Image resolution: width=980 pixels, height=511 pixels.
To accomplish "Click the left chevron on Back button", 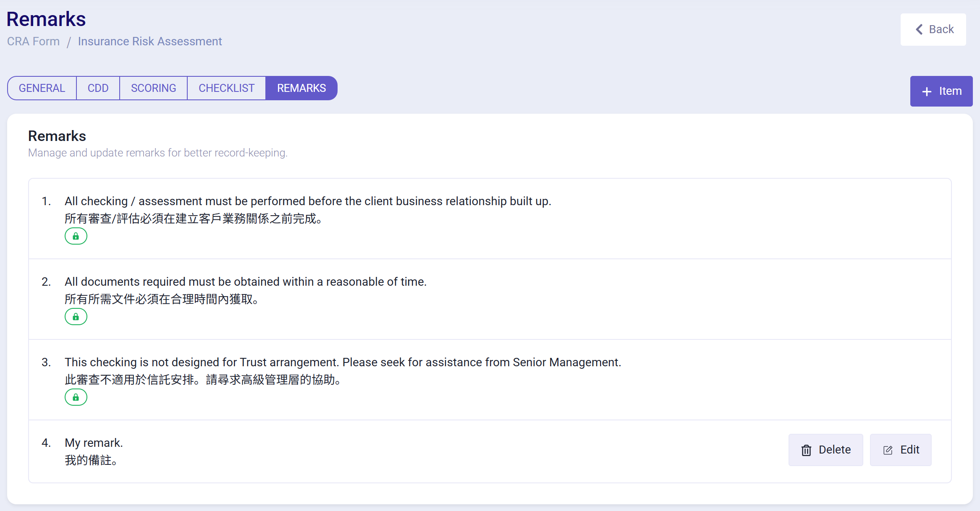I will [919, 29].
